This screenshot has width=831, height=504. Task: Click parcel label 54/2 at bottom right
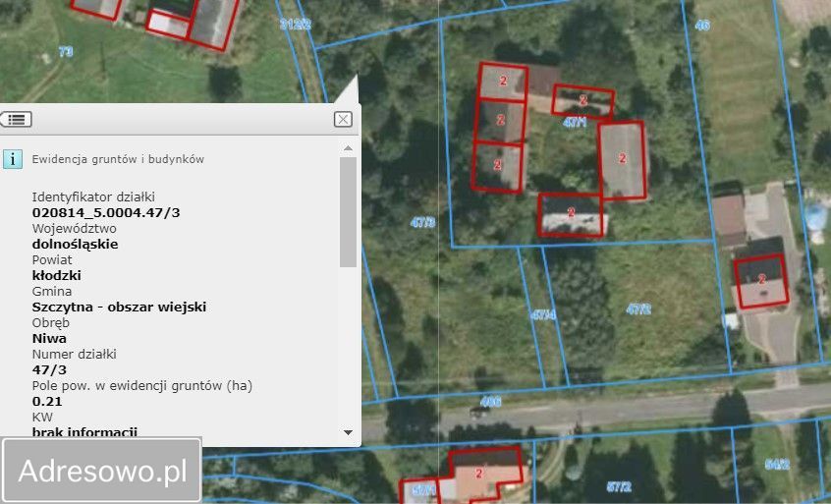point(776,463)
